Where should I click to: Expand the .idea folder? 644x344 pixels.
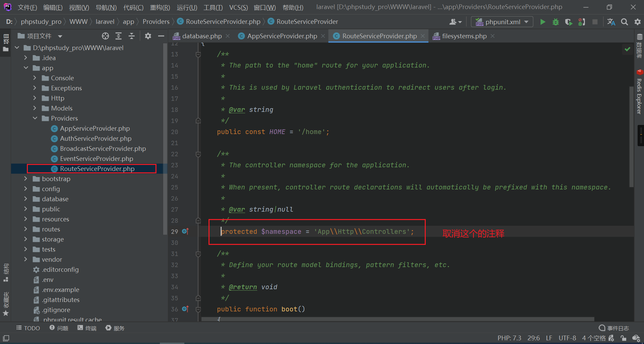click(26, 58)
